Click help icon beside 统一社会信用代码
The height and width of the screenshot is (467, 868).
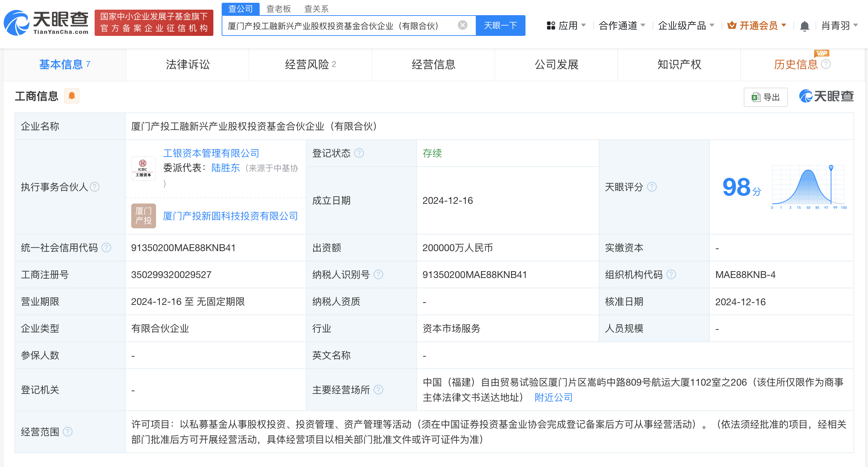[x=107, y=248]
